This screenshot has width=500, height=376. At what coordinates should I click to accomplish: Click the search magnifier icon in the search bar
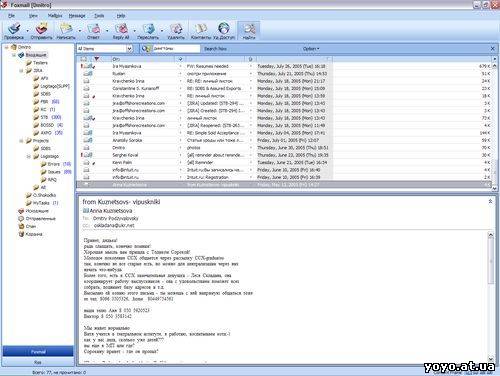[145, 49]
